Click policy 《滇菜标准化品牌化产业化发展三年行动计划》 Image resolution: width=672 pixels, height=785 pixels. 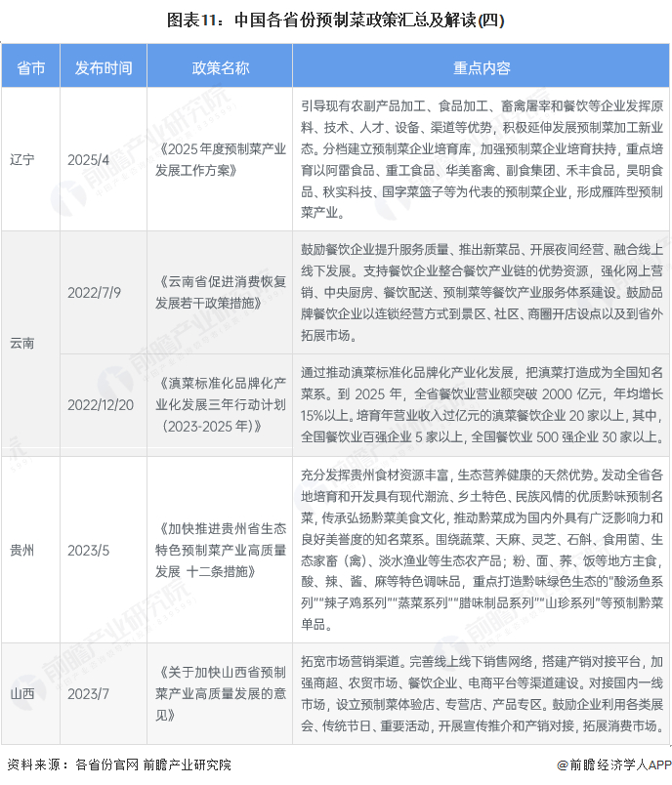point(221,404)
